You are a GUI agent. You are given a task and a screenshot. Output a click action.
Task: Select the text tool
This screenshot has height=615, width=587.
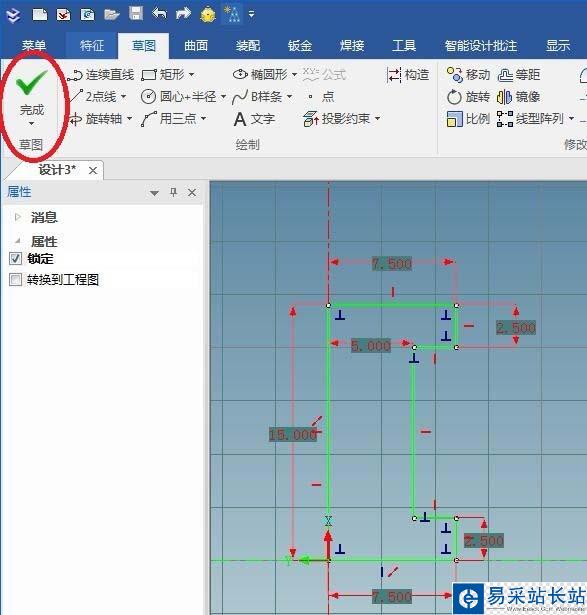tap(254, 119)
